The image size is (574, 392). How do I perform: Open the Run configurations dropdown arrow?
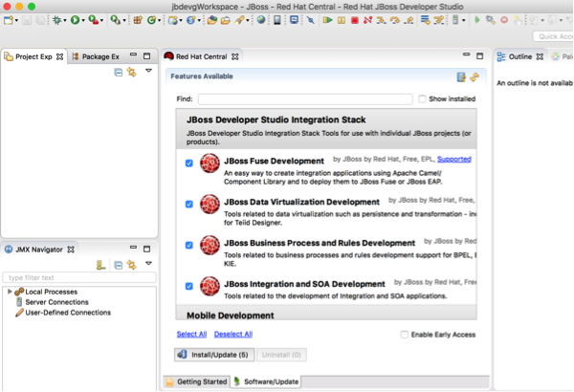(x=83, y=21)
